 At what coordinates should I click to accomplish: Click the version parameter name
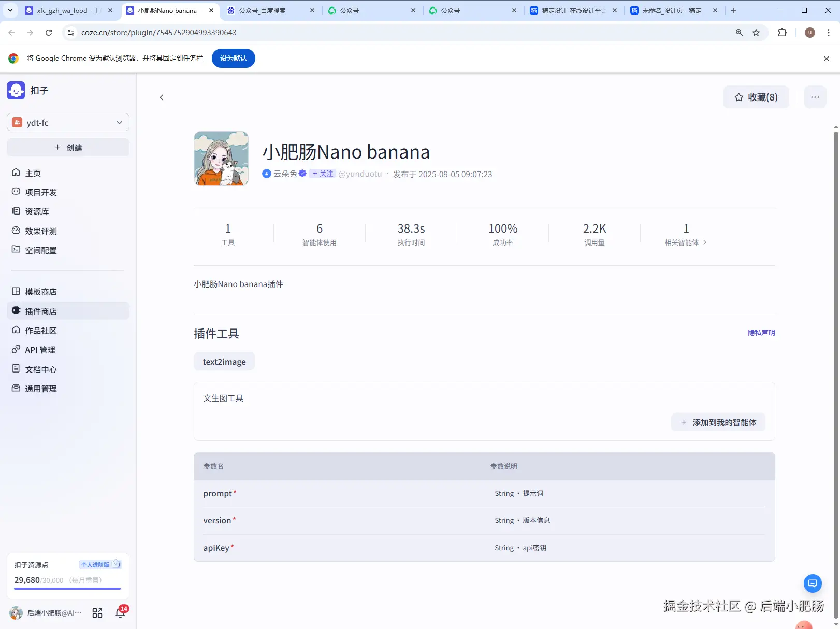(x=218, y=520)
